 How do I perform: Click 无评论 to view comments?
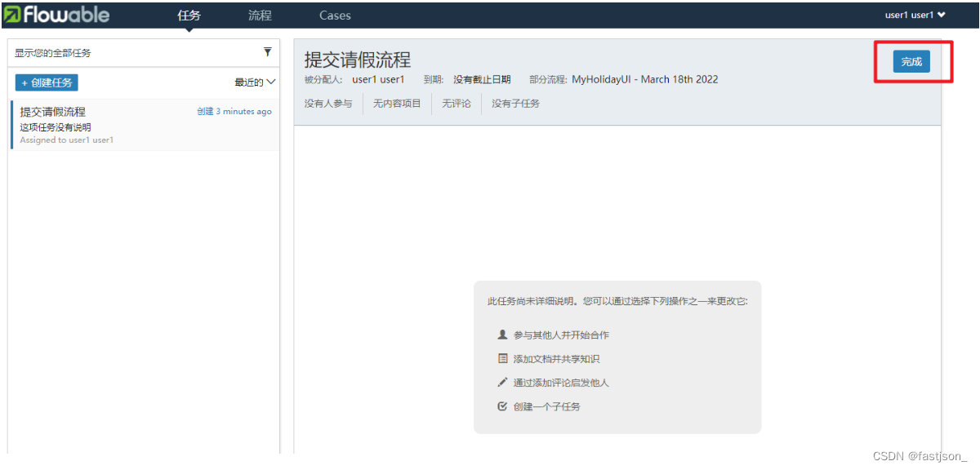point(456,104)
